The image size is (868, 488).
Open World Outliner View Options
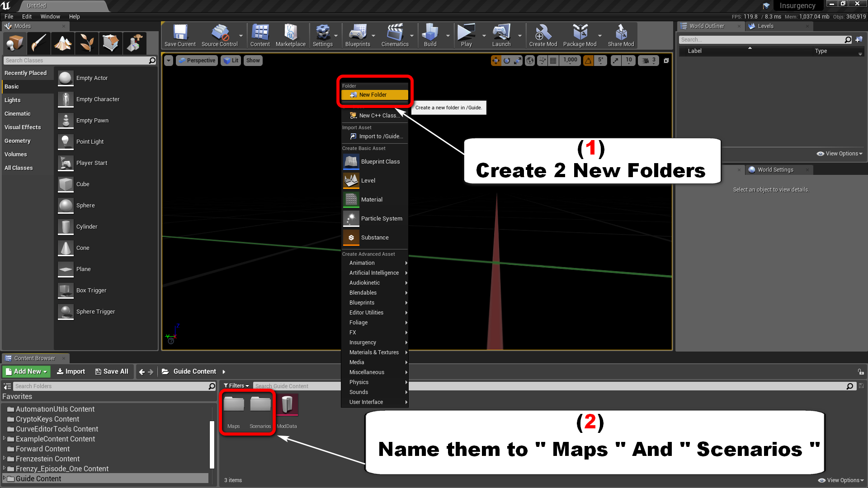point(840,154)
